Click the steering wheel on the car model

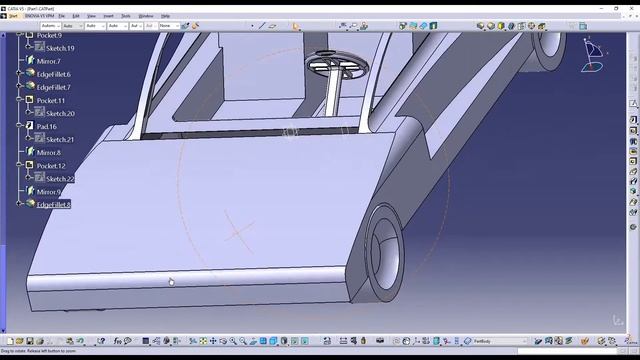click(x=337, y=65)
